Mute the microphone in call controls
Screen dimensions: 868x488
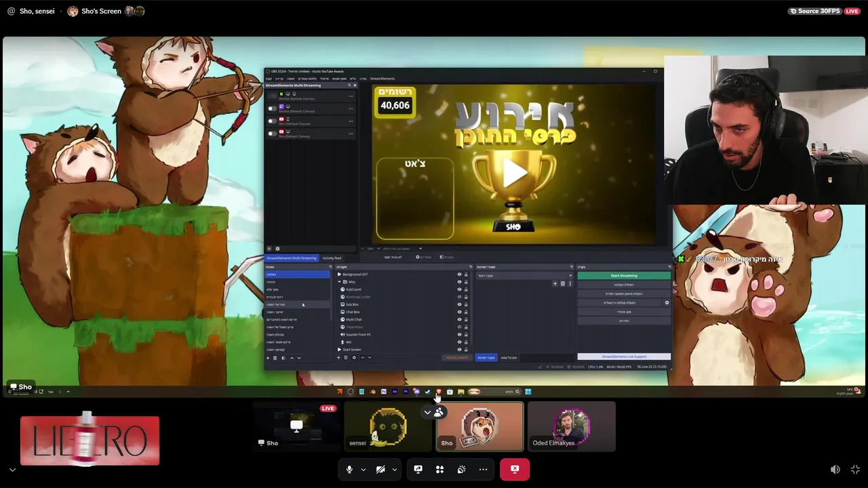point(349,469)
